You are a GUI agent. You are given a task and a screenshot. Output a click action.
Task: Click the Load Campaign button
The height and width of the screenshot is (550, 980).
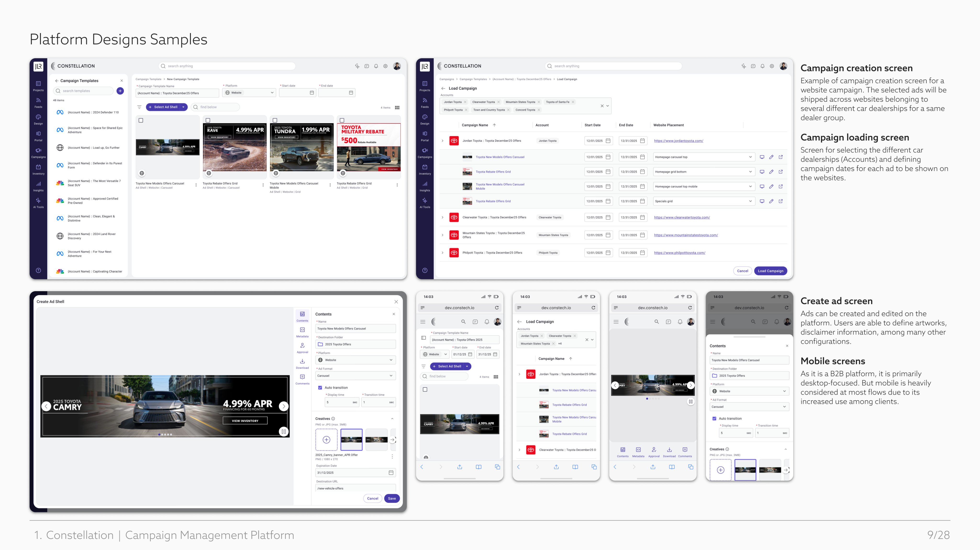point(770,271)
